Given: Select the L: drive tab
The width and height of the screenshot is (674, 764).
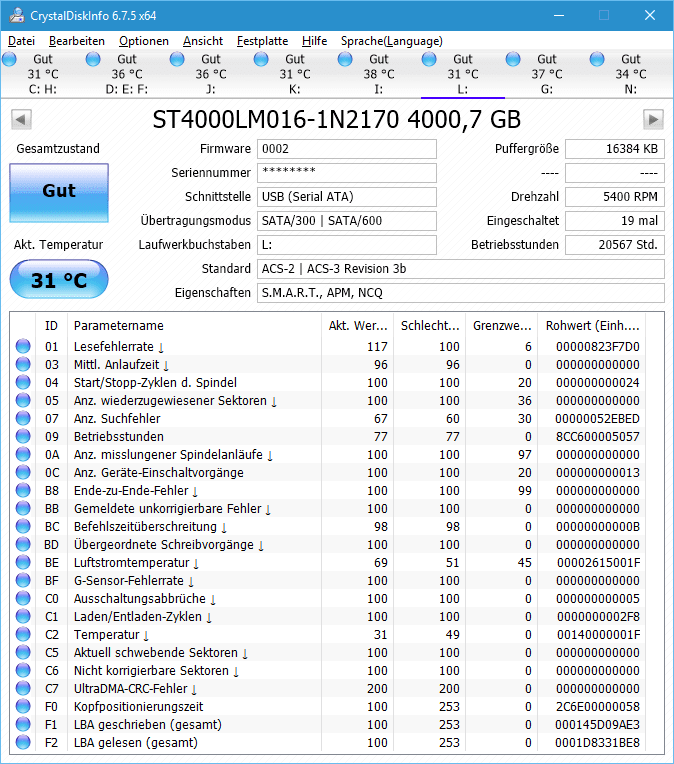Looking at the screenshot, I should click(462, 74).
